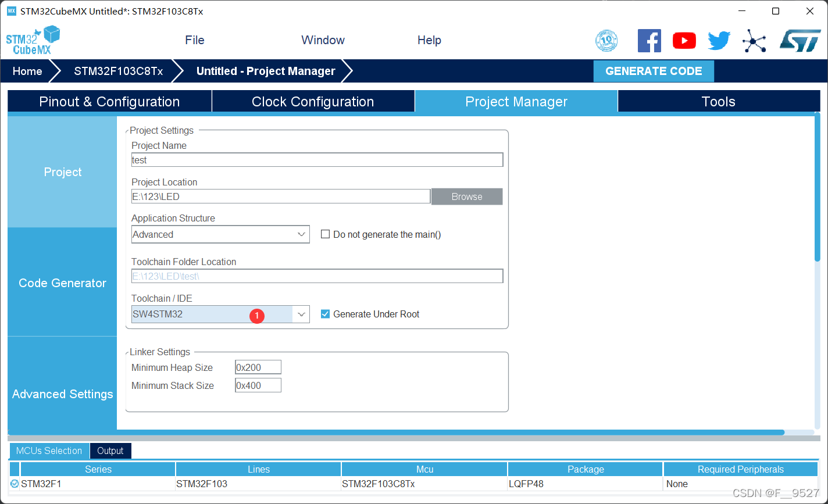Open the Twitter bird icon link

719,41
